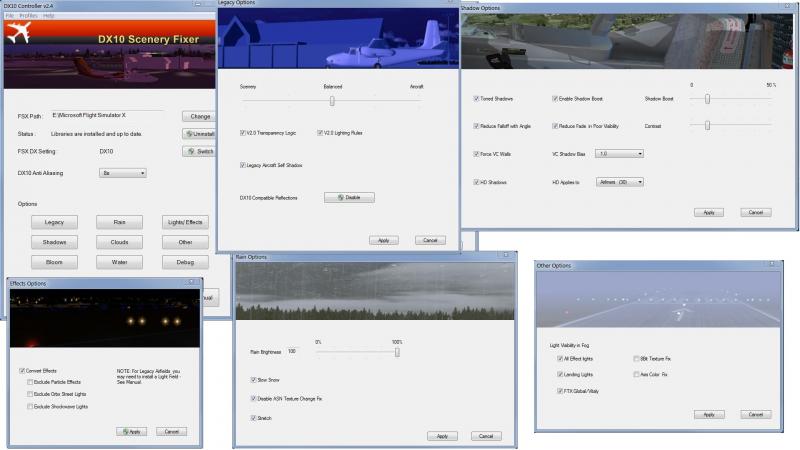Toggle Aes Color Fix checkbox

(636, 374)
